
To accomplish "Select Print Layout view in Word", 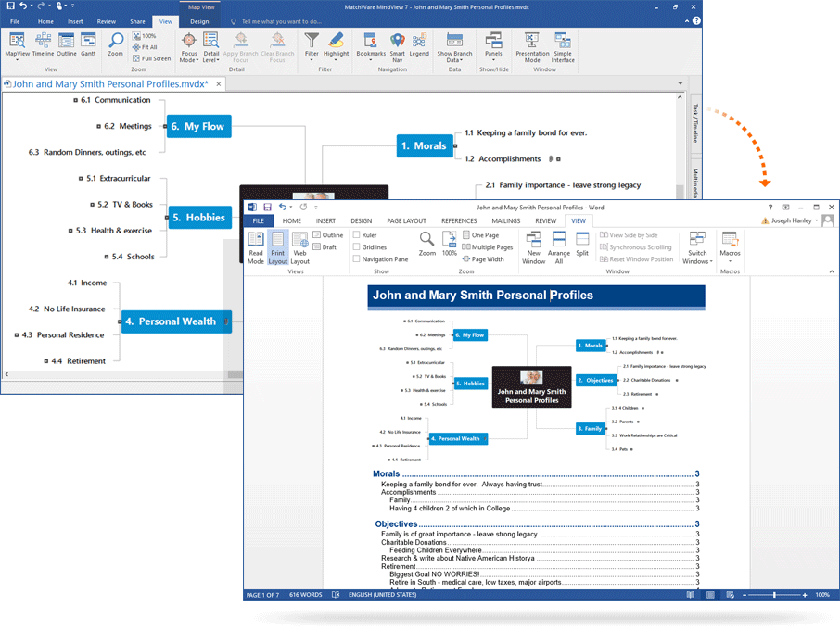I will [277, 247].
